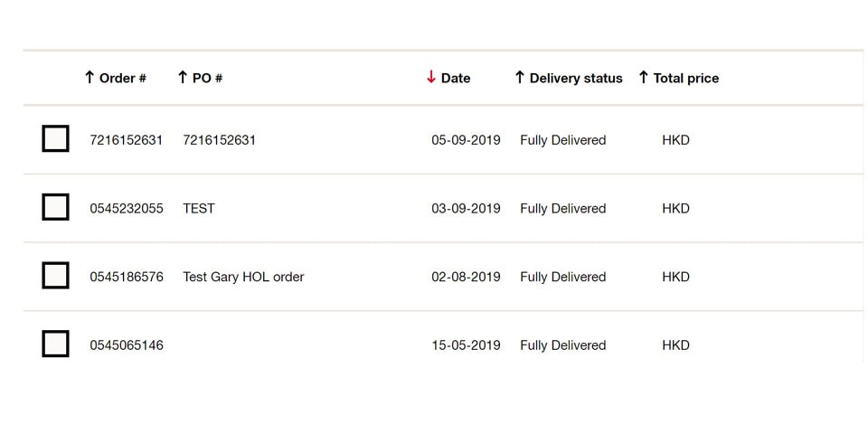Select checkbox for order 7216152631
Viewport: 868px width, 434px height.
pyautogui.click(x=55, y=139)
